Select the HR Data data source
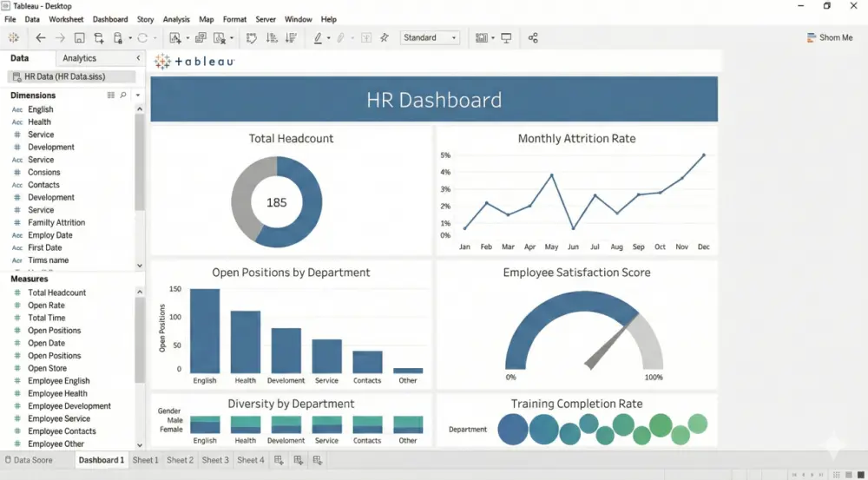The height and width of the screenshot is (480, 868). click(x=71, y=76)
